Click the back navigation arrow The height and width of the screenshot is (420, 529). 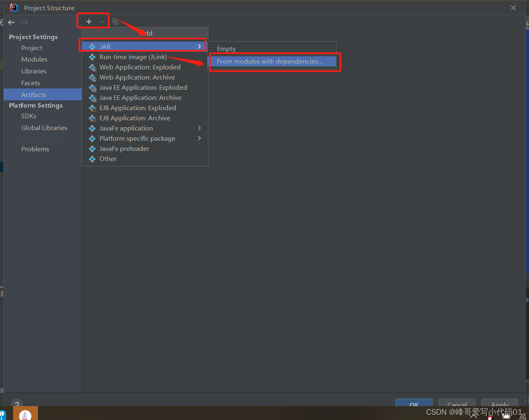click(11, 22)
